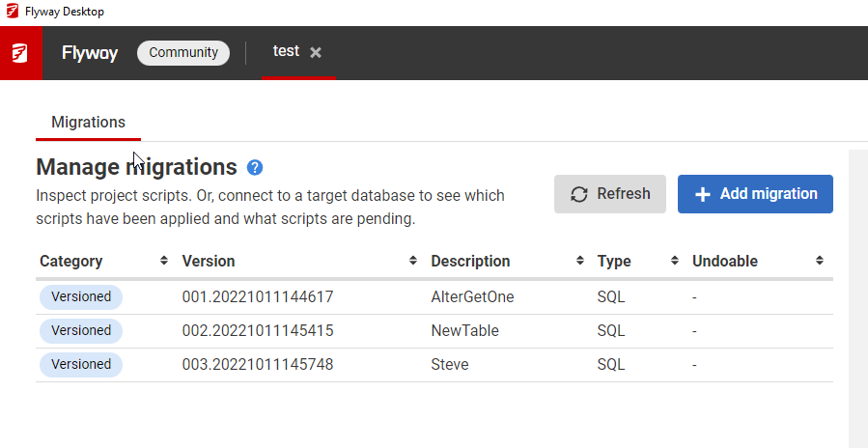Screen dimensions: 868x448
Task: Click the Community edition badge
Action: [x=183, y=52]
